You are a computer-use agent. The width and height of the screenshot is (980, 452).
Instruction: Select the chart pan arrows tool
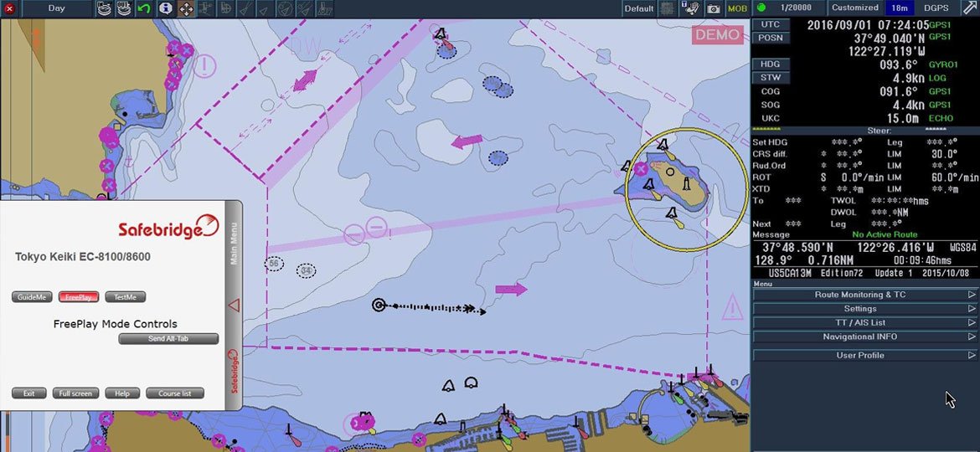click(186, 8)
